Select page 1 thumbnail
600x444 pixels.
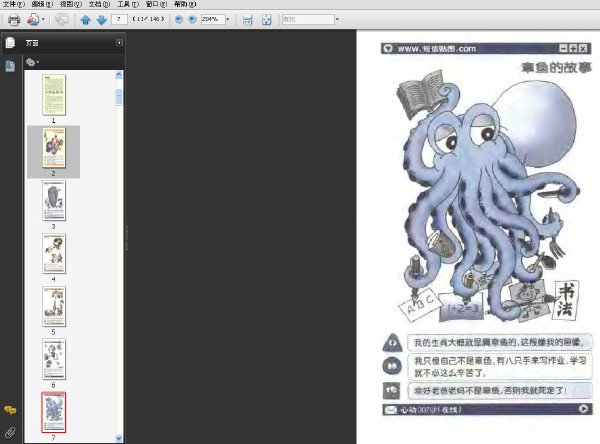pos(54,95)
